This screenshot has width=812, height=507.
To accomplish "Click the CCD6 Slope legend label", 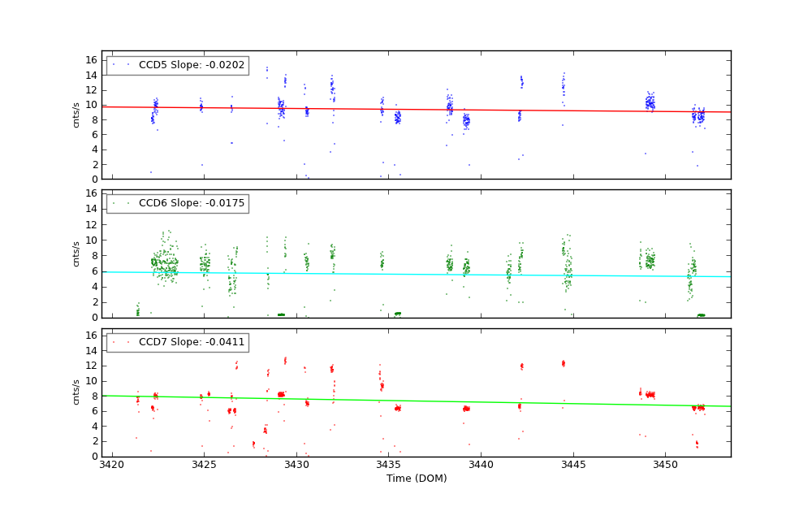I will pyautogui.click(x=191, y=203).
